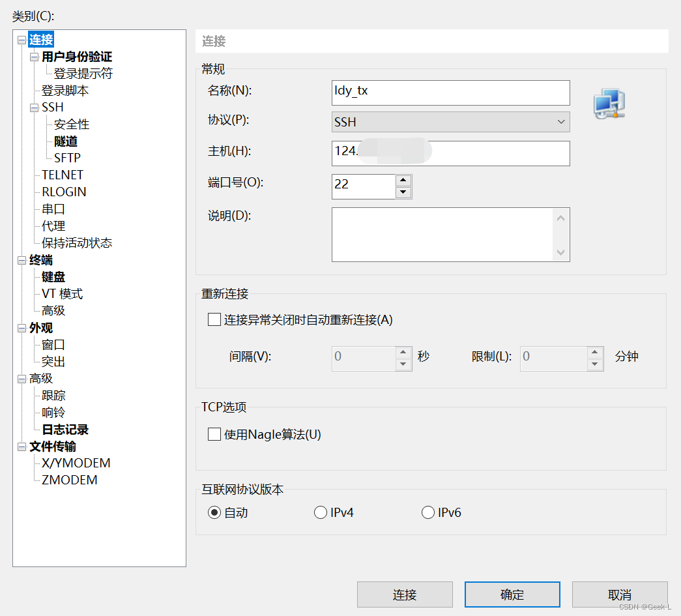This screenshot has width=681, height=616.
Task: Click the 确定 button to confirm
Action: (512, 594)
